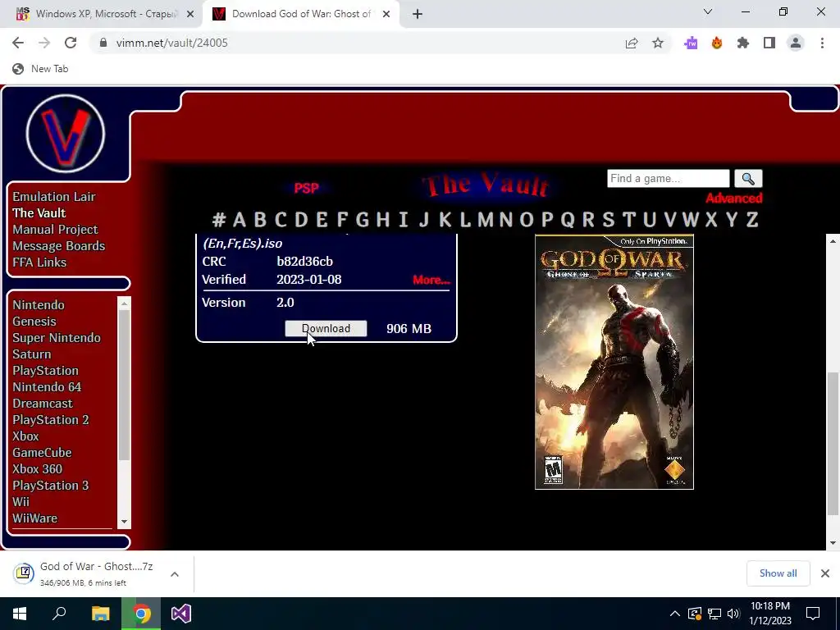Open Visual Studio from the taskbar

[x=181, y=614]
